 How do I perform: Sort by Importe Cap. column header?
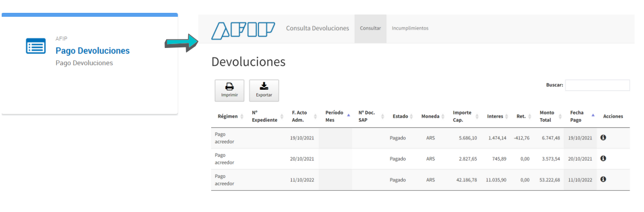click(465, 117)
